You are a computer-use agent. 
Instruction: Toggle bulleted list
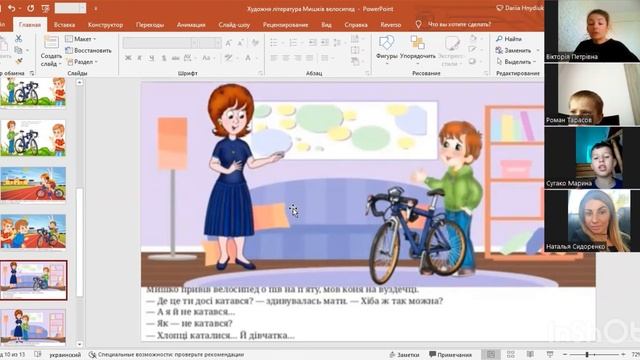click(274, 42)
